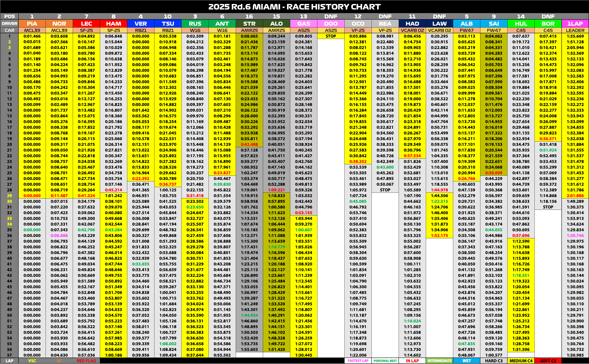Click the FASTEST LAP legend cell
Image resolution: width=589 pixels, height=364 pixels.
pos(358,361)
